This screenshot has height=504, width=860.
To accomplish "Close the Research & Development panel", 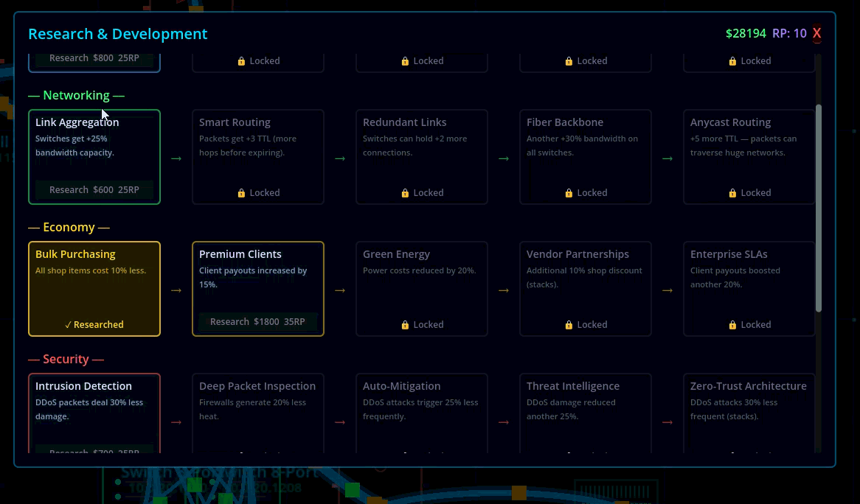I will point(816,33).
